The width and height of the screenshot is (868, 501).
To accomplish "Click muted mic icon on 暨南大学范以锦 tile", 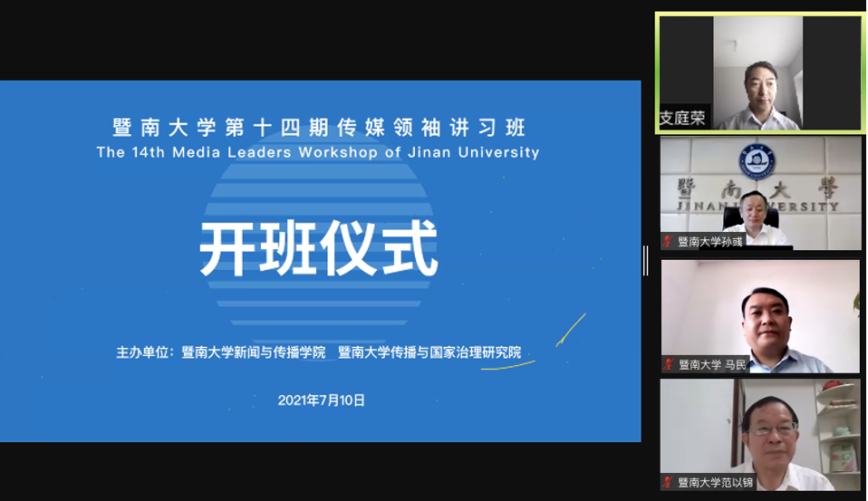I will click(669, 482).
